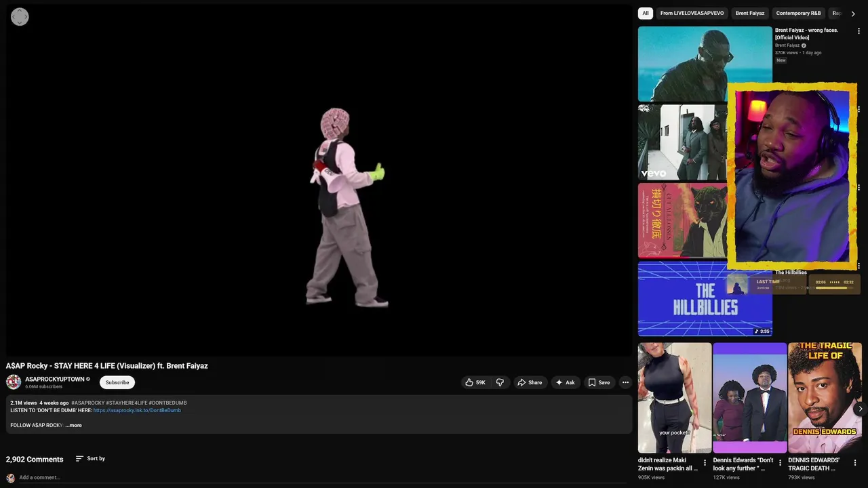Screen dimensions: 868x488
Task: Click the thumbs-down dislike icon
Action: pos(500,382)
